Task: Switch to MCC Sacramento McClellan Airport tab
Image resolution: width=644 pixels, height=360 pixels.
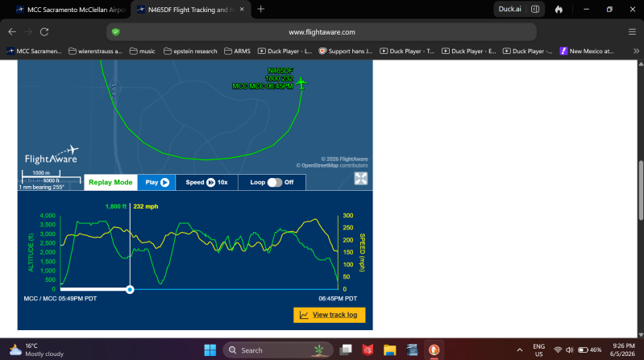Action: (70, 10)
